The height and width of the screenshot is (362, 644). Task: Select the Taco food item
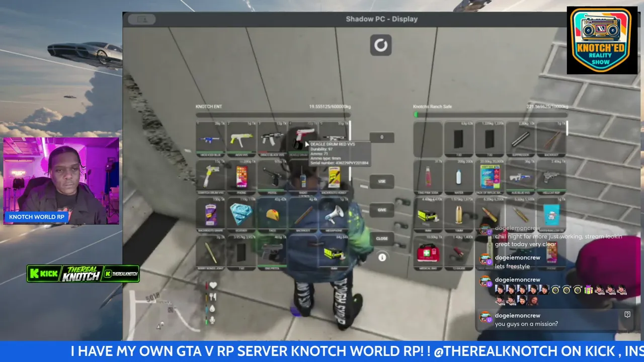tap(272, 215)
